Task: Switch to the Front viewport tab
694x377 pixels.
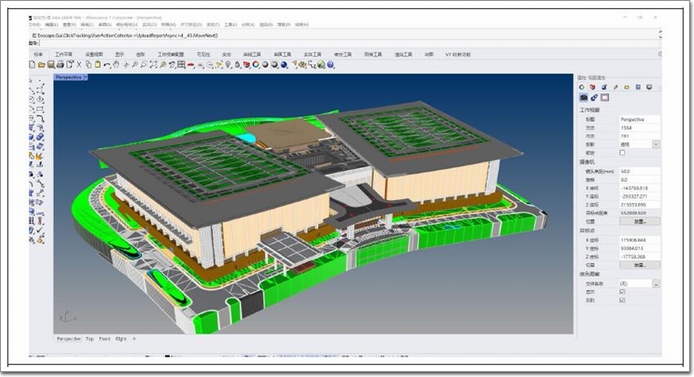Action: pos(104,339)
